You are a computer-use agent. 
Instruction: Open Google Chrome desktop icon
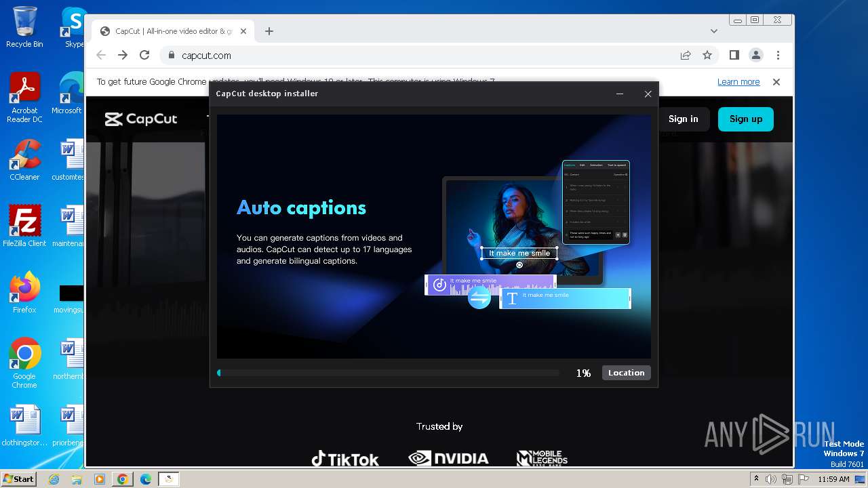[x=24, y=363]
